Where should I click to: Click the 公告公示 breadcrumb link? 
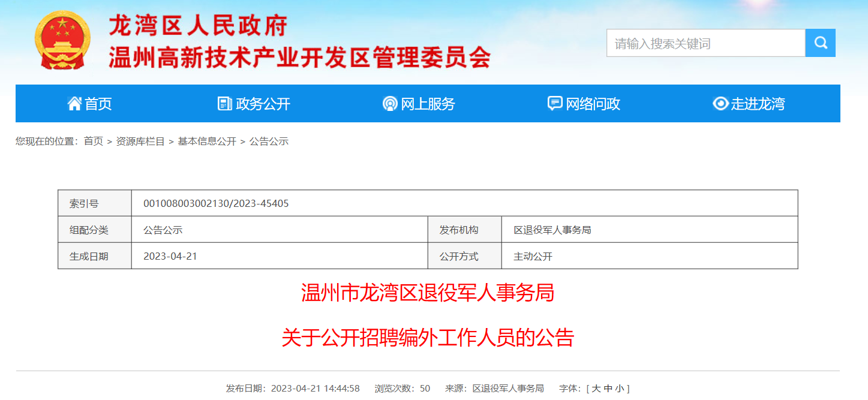[x=269, y=142]
